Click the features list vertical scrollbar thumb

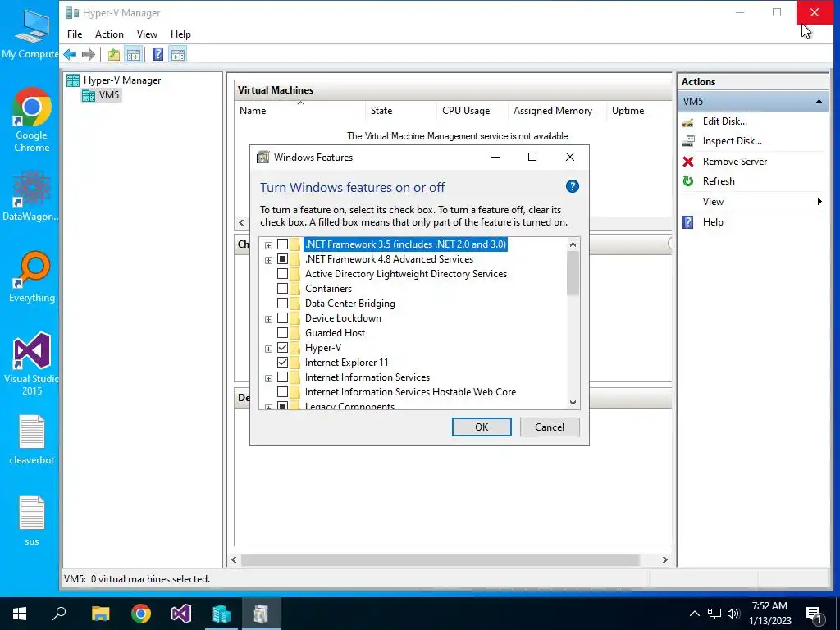click(x=573, y=273)
